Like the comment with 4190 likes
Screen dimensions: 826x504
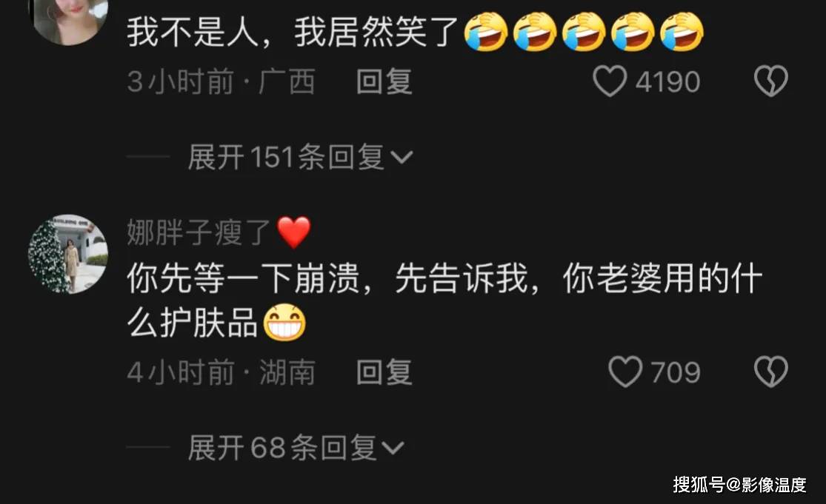tap(610, 81)
